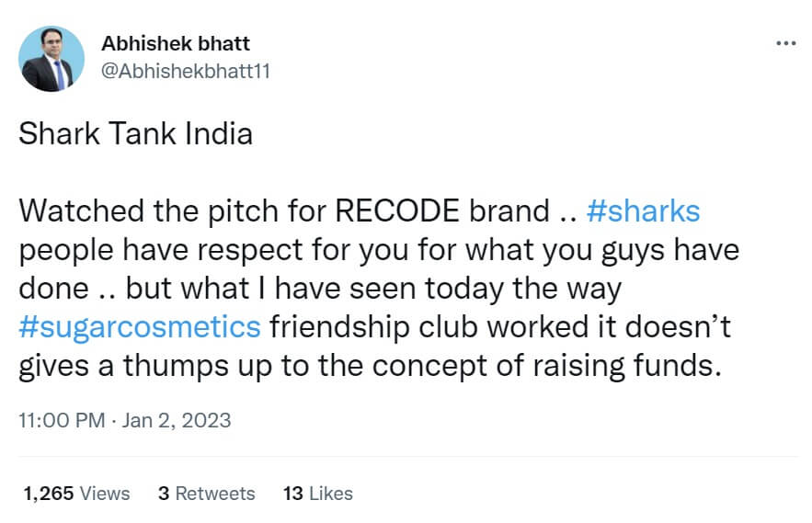The height and width of the screenshot is (523, 812).
Task: Click the like count number 13
Action: click(293, 493)
